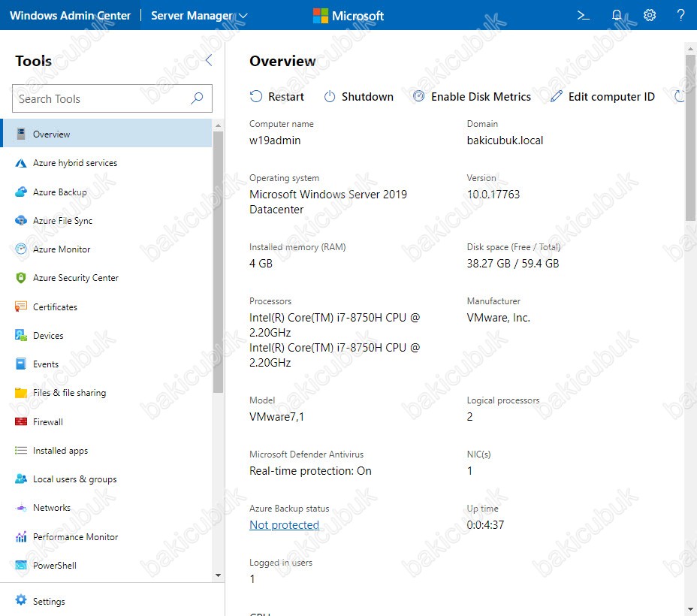Click the Events icon

point(21,364)
